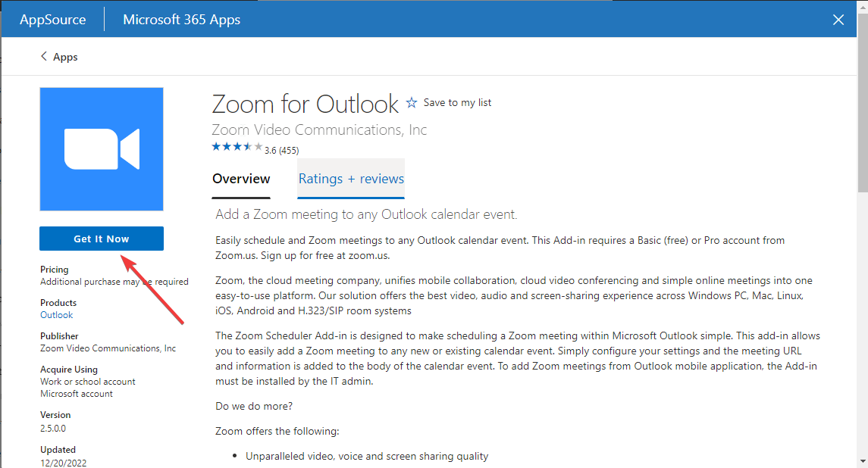868x468 pixels.
Task: Click the star icon beside Save to my list
Action: point(412,102)
